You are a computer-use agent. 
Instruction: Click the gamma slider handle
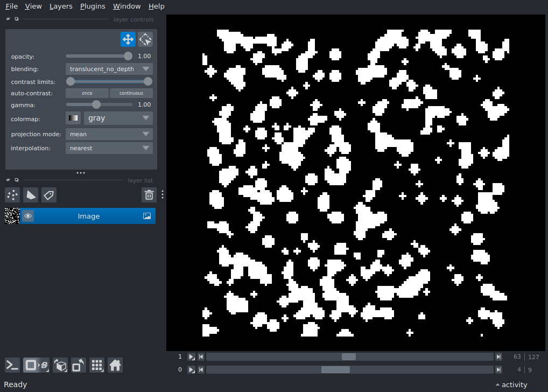(x=96, y=104)
